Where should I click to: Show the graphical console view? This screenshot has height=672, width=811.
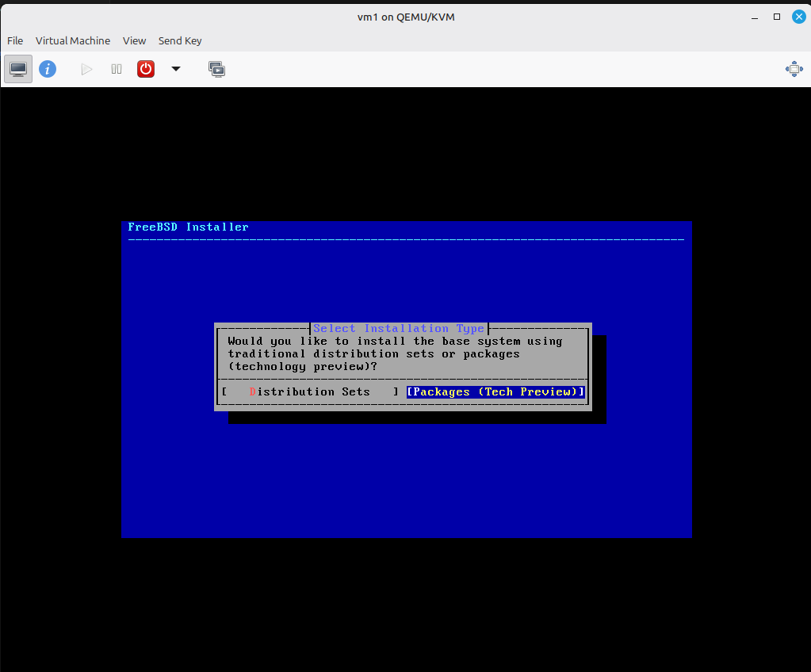18,69
